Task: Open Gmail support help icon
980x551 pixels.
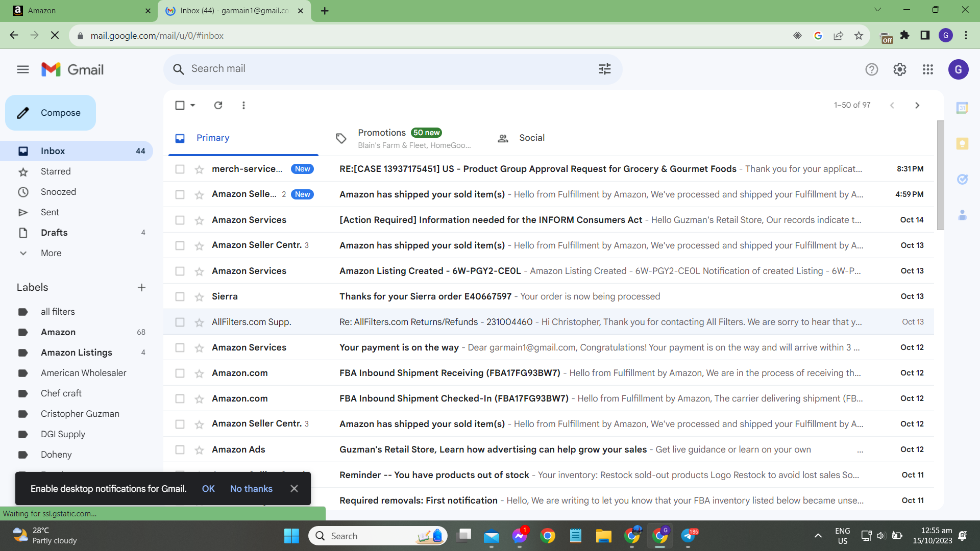Action: point(872,69)
